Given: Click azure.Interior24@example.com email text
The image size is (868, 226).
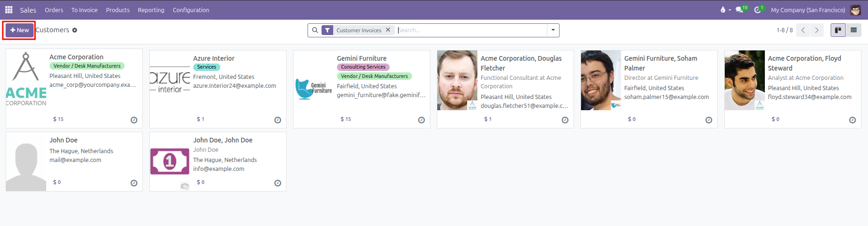Looking at the screenshot, I should tap(235, 86).
